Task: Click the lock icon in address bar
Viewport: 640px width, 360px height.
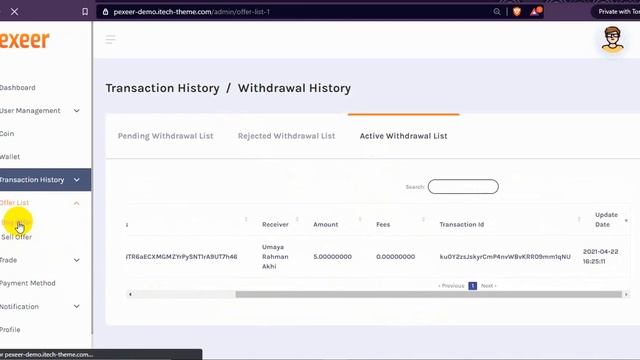Action: click(x=105, y=12)
